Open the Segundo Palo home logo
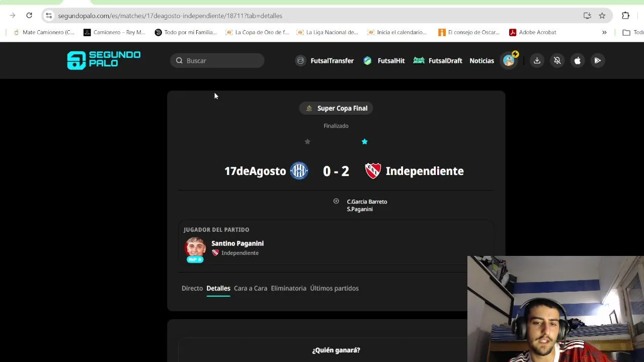Viewport: 644px width, 362px height. click(x=104, y=60)
